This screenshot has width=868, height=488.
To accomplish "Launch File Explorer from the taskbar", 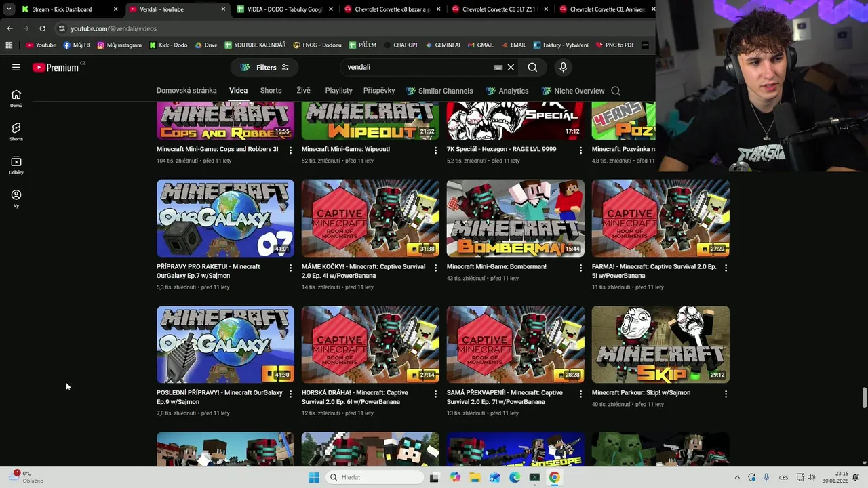I will [x=475, y=477].
